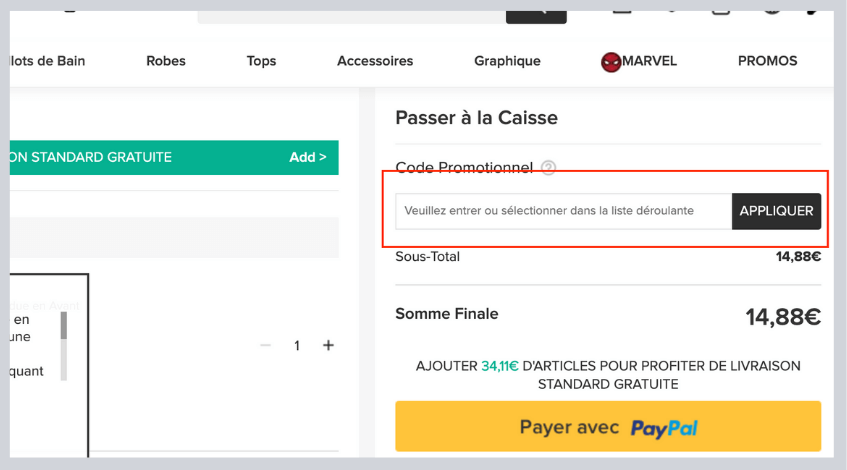Viewport: 847px width, 470px height.
Task: Click the quantity value 1 field
Action: coord(297,345)
